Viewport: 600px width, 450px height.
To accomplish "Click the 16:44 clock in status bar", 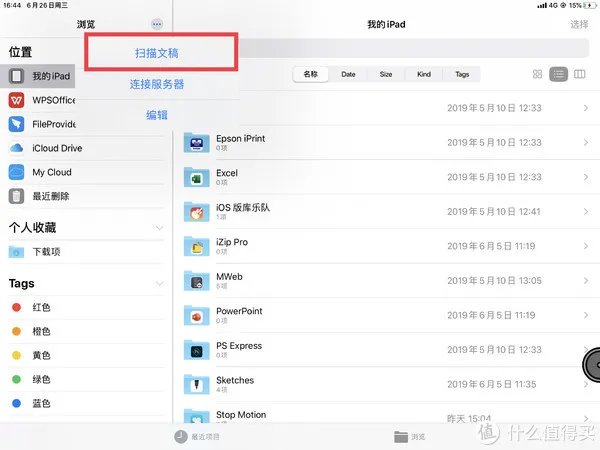I will click(x=12, y=5).
